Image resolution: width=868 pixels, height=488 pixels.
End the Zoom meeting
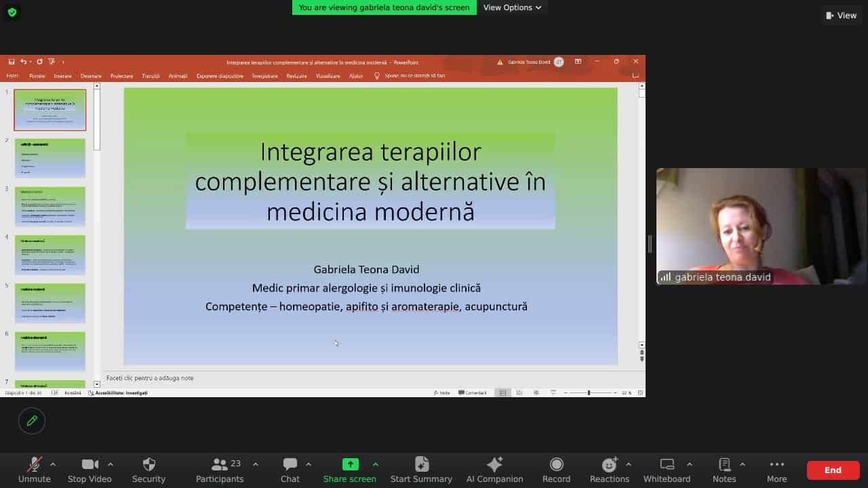(833, 470)
